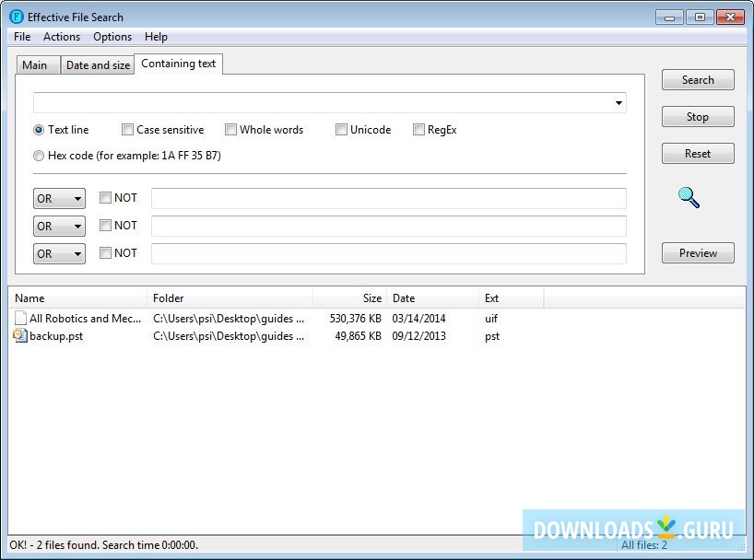
Task: Click the Stop button
Action: click(x=698, y=117)
